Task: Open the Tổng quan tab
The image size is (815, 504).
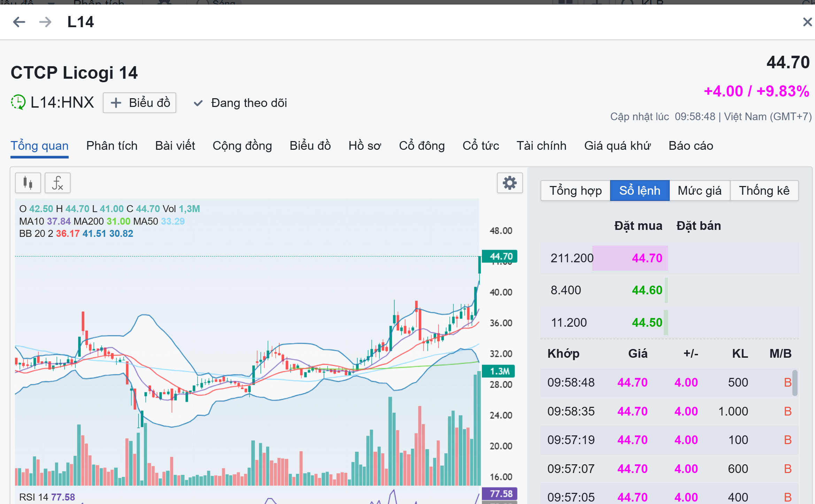Action: (39, 146)
